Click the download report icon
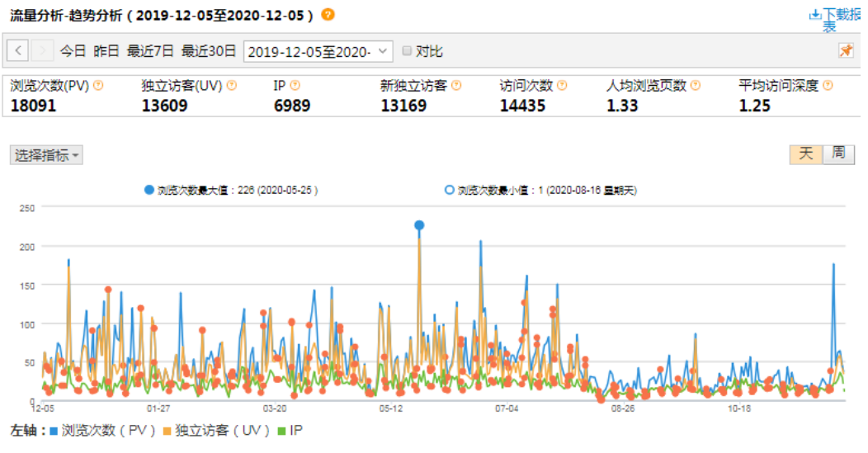 pos(815,15)
